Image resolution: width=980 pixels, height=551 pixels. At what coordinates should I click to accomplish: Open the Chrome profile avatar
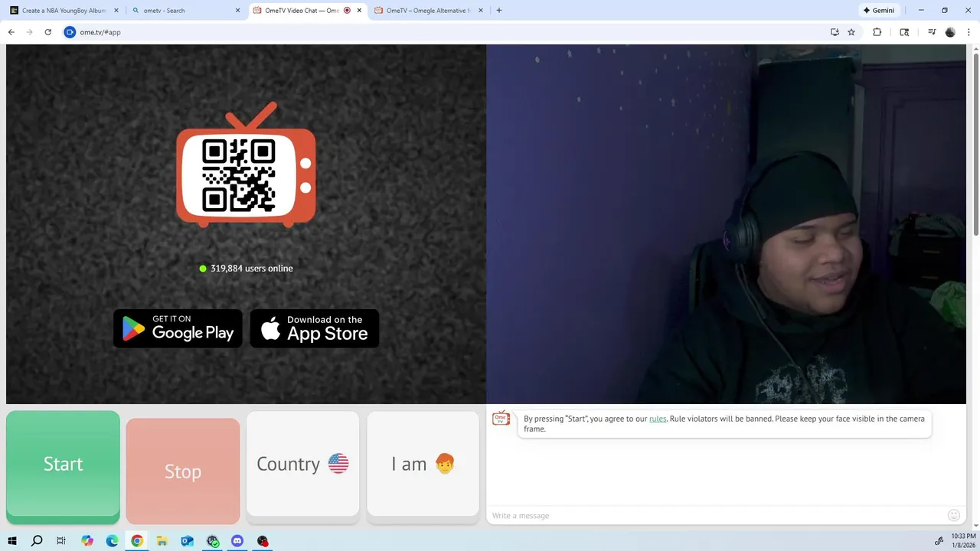point(950,32)
